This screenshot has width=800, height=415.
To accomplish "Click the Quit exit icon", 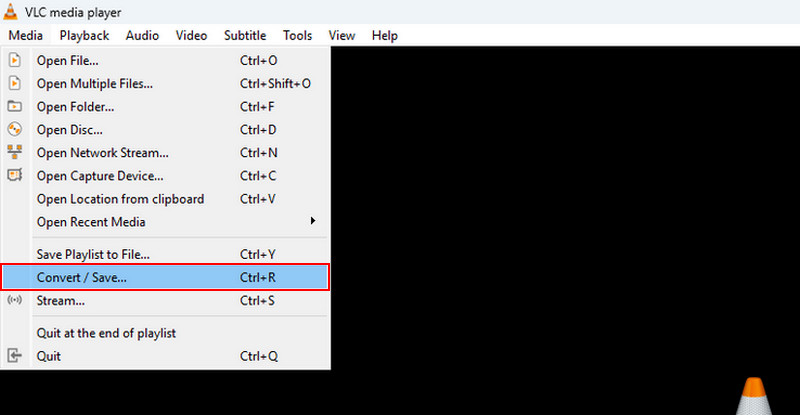I will (x=14, y=355).
